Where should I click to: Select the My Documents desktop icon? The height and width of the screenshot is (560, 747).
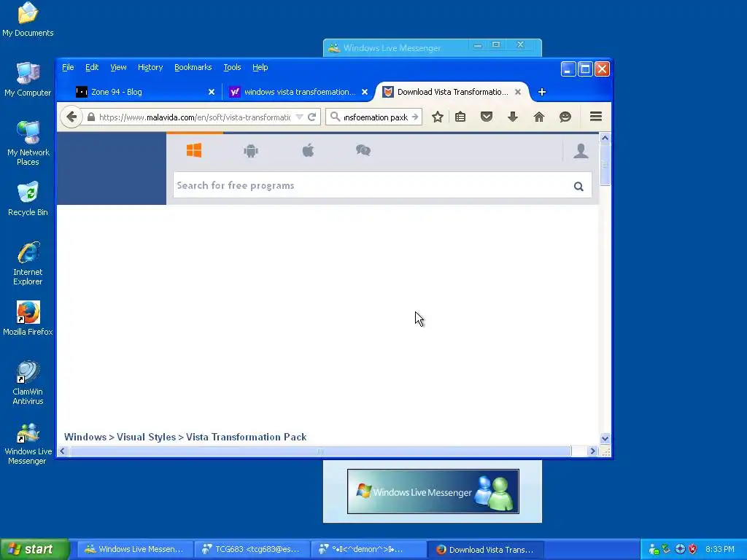point(28,19)
